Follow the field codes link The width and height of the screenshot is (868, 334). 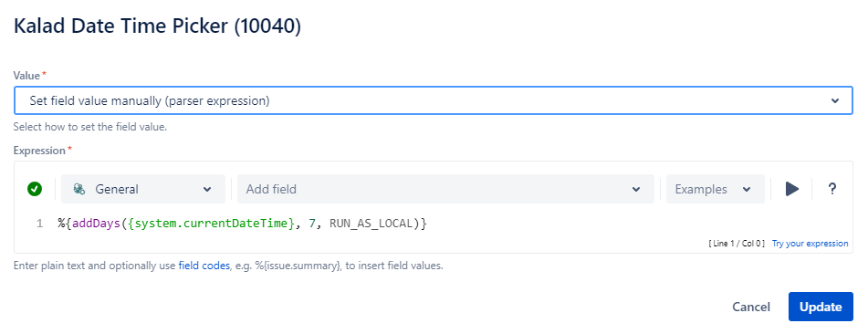[x=204, y=266]
